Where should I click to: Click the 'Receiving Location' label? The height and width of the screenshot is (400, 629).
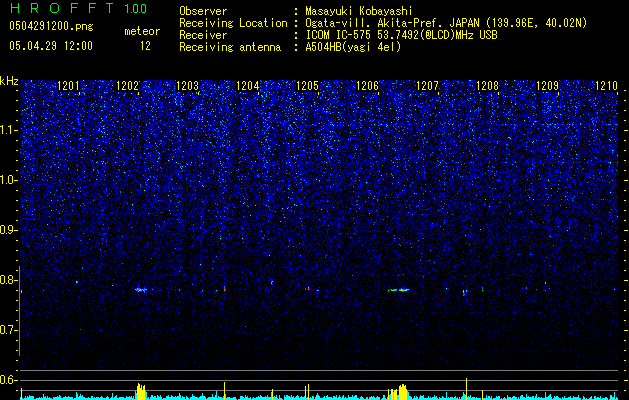233,23
